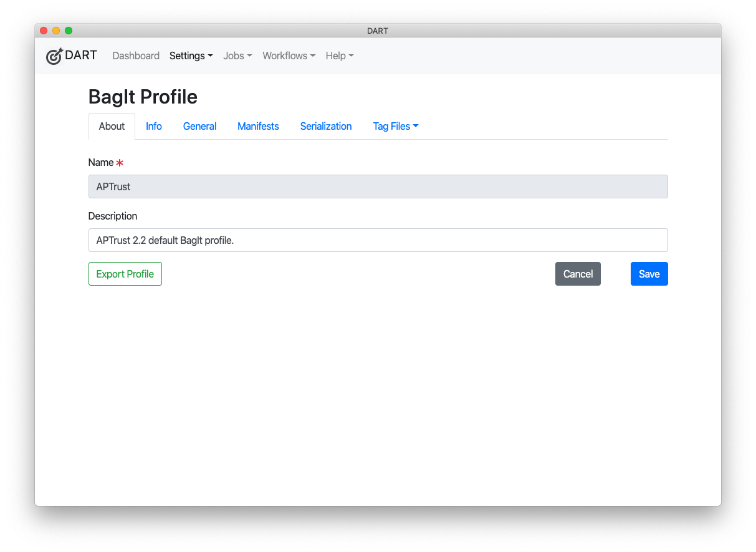Open the Settings dropdown menu

191,56
